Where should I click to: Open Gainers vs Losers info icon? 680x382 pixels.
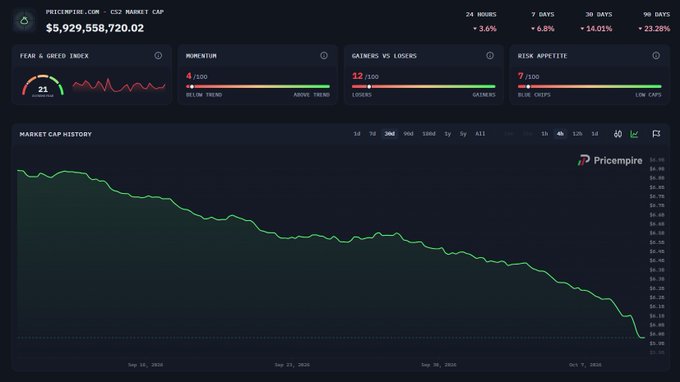tap(490, 56)
